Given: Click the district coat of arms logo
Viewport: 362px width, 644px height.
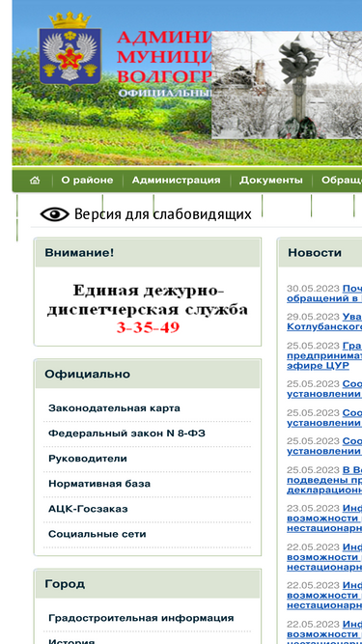Looking at the screenshot, I should coord(70,49).
